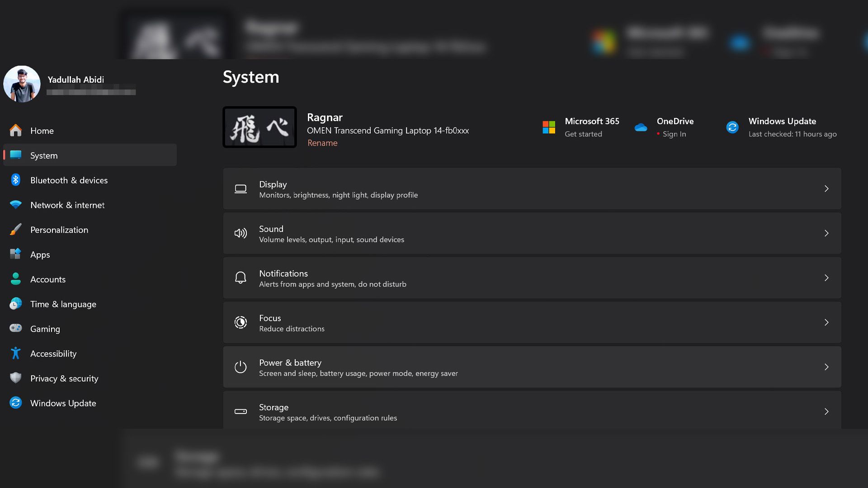Click the Apps icon in sidebar

tap(16, 254)
